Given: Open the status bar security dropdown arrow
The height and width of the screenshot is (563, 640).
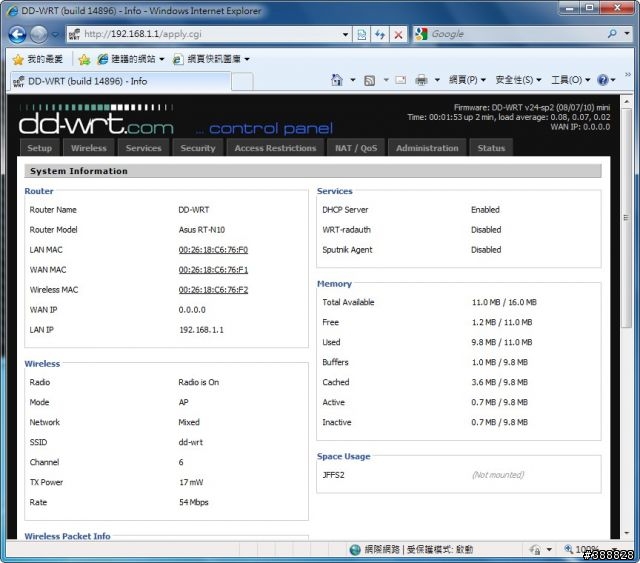Looking at the screenshot, I should tap(549, 550).
